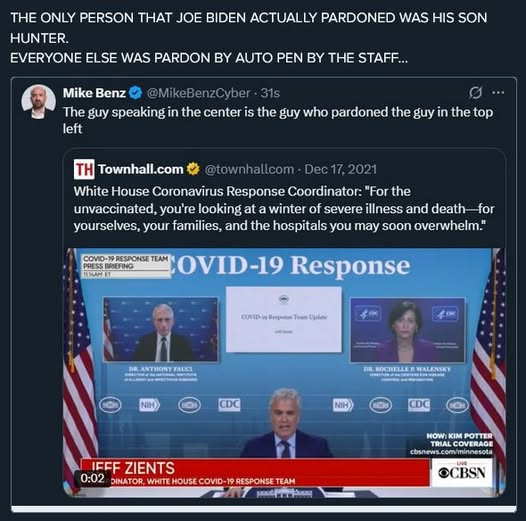Click blue verified badge beside Mike Benz

pos(136,93)
